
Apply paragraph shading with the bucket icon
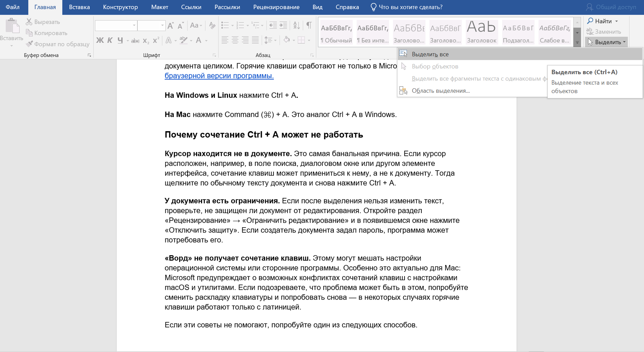click(287, 40)
